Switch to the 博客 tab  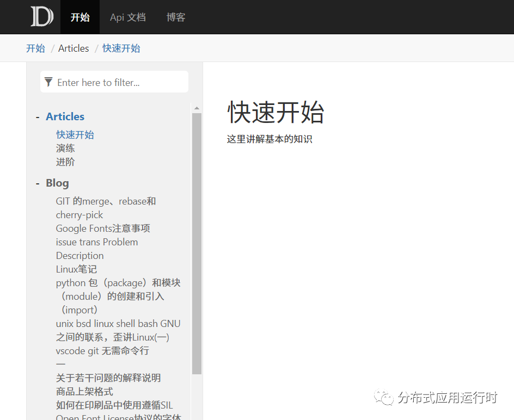point(175,17)
